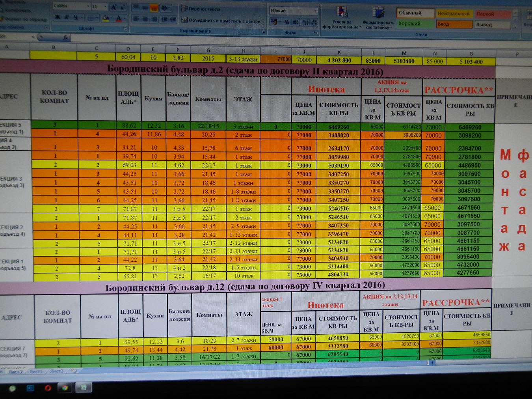Switch to the Лист3 sheet tab

point(56,371)
